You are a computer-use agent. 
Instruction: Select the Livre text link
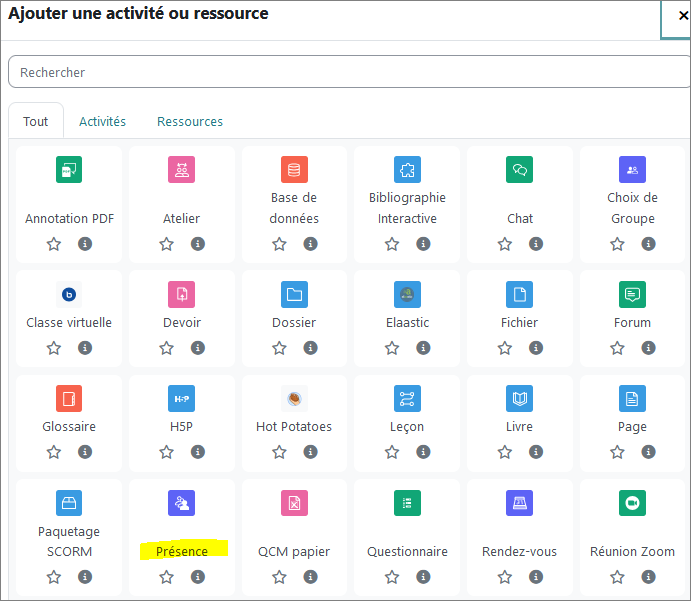point(520,427)
